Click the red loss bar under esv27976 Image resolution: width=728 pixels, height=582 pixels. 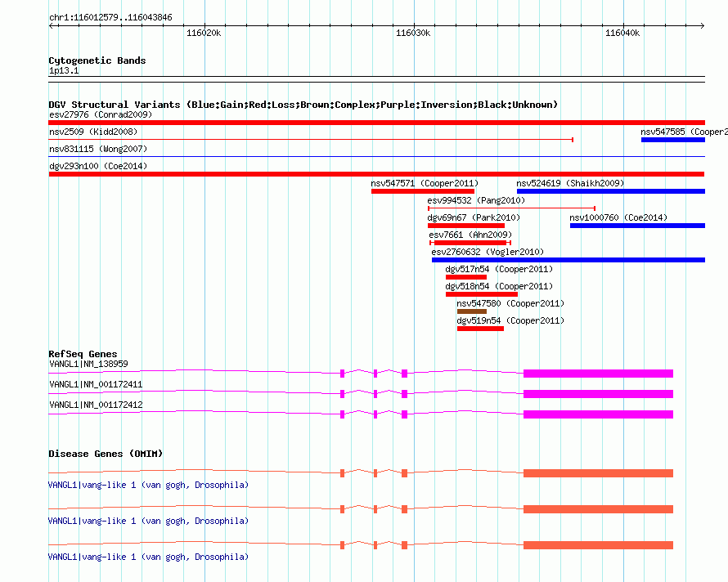376,123
